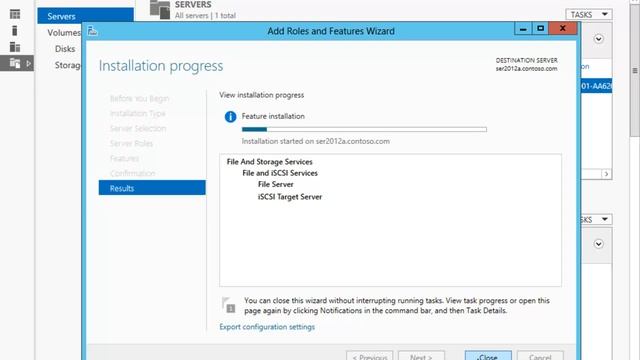Select the Server Roles step

(131, 144)
